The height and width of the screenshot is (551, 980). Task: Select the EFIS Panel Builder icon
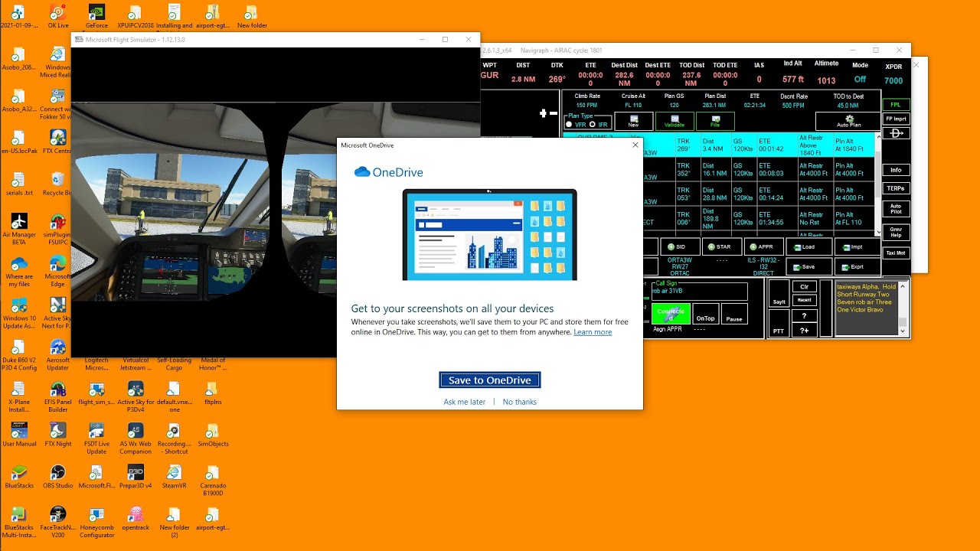click(58, 396)
